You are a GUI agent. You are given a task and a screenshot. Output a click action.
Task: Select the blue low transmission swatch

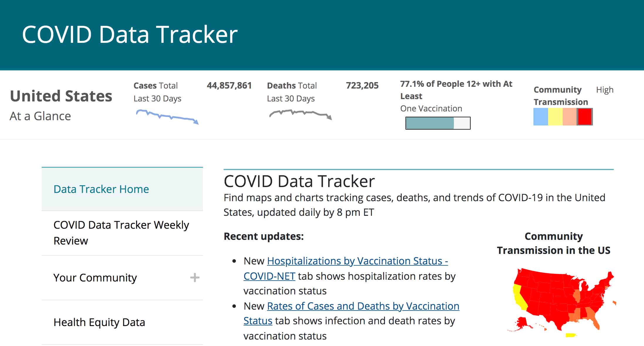pos(541,117)
